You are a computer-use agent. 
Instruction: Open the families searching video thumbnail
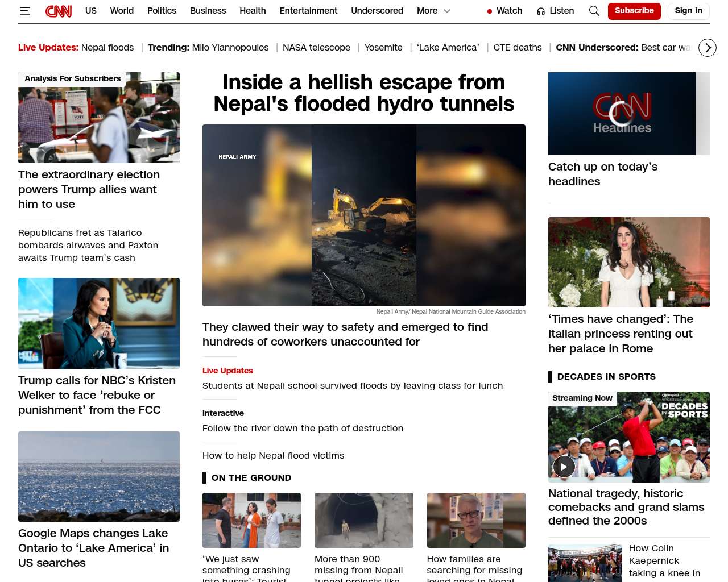[476, 520]
